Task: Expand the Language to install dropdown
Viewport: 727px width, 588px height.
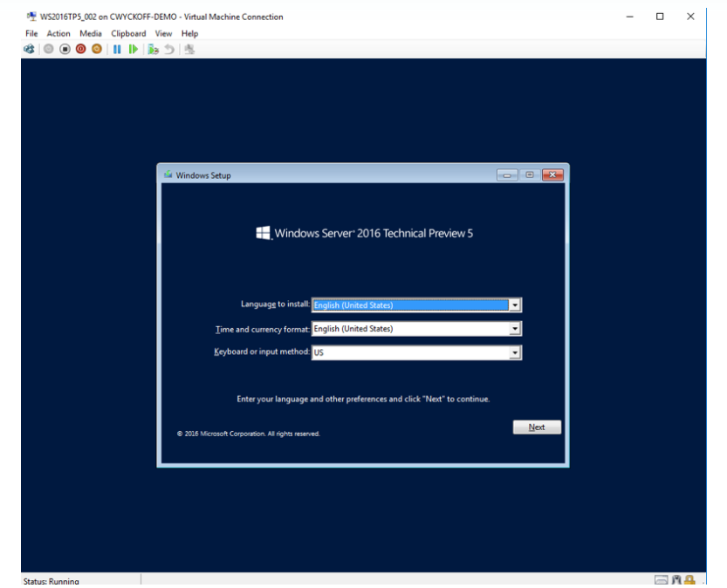Action: pos(515,305)
